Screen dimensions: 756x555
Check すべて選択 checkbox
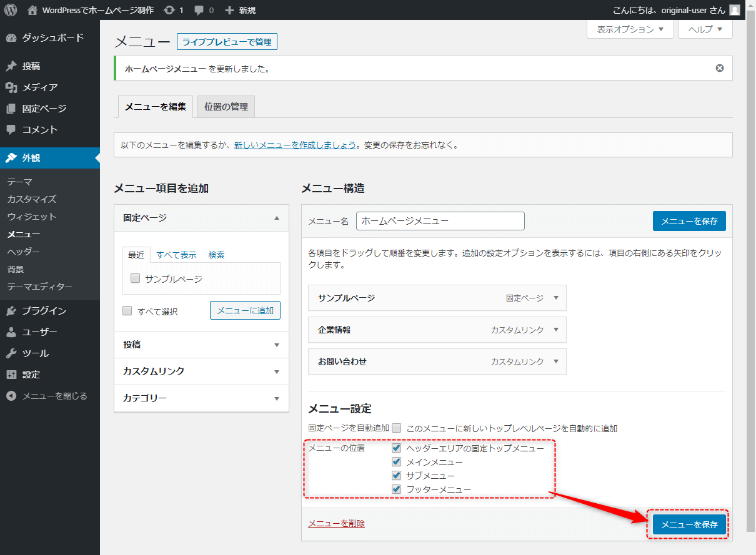(127, 311)
